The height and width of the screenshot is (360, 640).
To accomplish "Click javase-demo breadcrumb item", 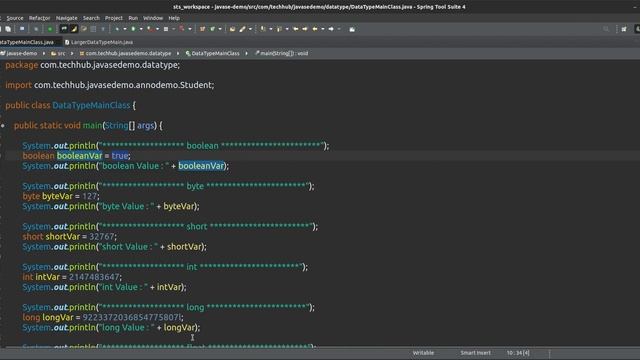I will (x=19, y=53).
